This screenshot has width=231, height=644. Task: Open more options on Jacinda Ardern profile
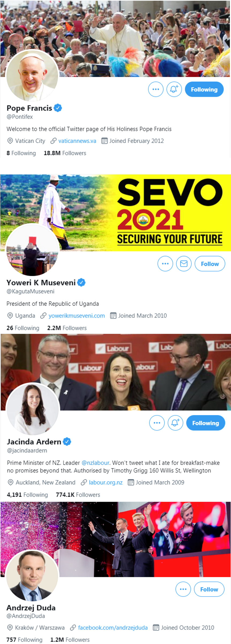click(x=157, y=423)
